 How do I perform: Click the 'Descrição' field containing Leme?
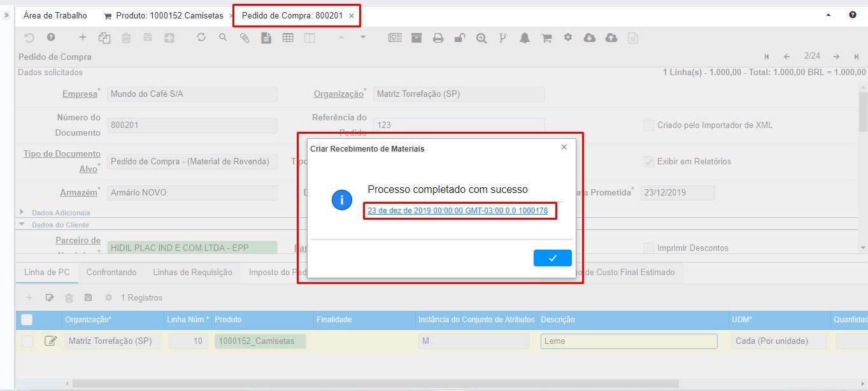pyautogui.click(x=629, y=341)
